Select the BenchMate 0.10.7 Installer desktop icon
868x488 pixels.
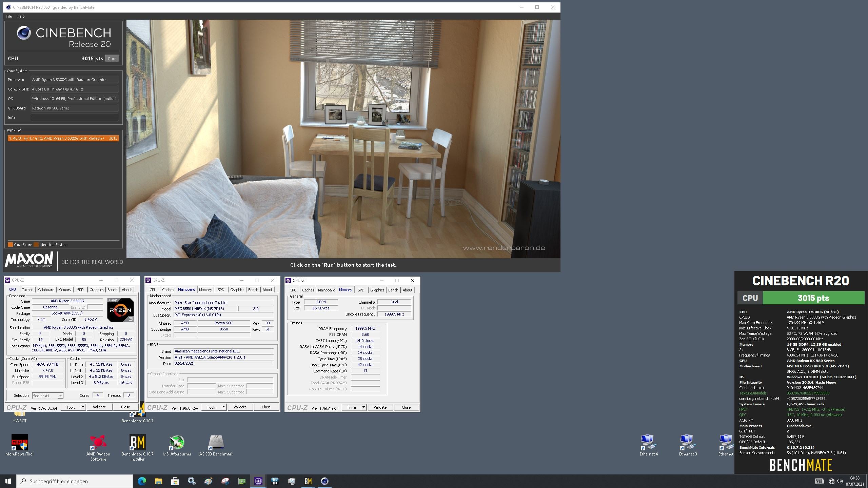pyautogui.click(x=137, y=447)
